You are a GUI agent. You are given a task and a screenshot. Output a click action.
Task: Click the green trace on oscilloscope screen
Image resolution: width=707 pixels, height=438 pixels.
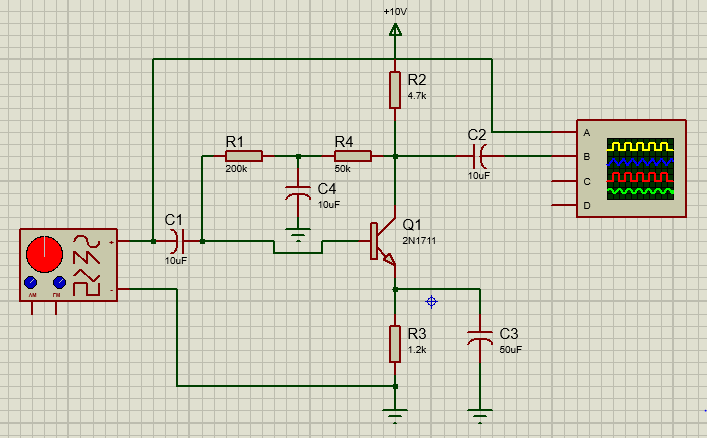click(x=640, y=192)
